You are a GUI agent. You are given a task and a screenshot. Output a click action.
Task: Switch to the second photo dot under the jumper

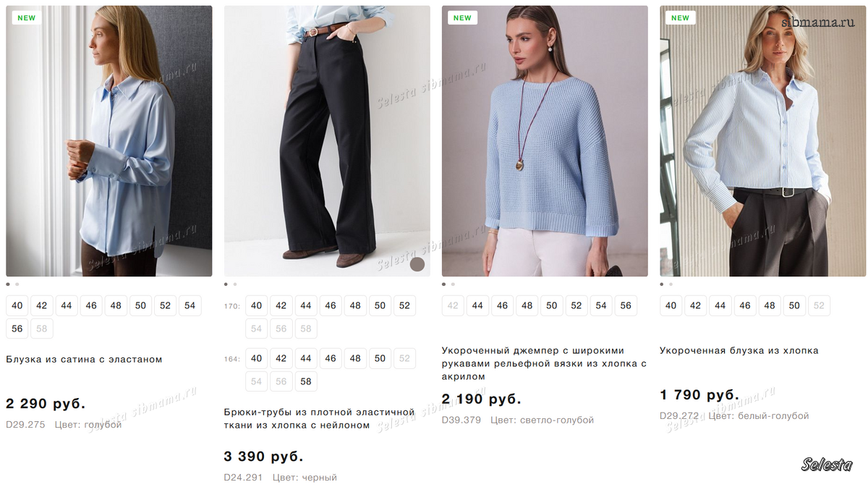coord(453,284)
